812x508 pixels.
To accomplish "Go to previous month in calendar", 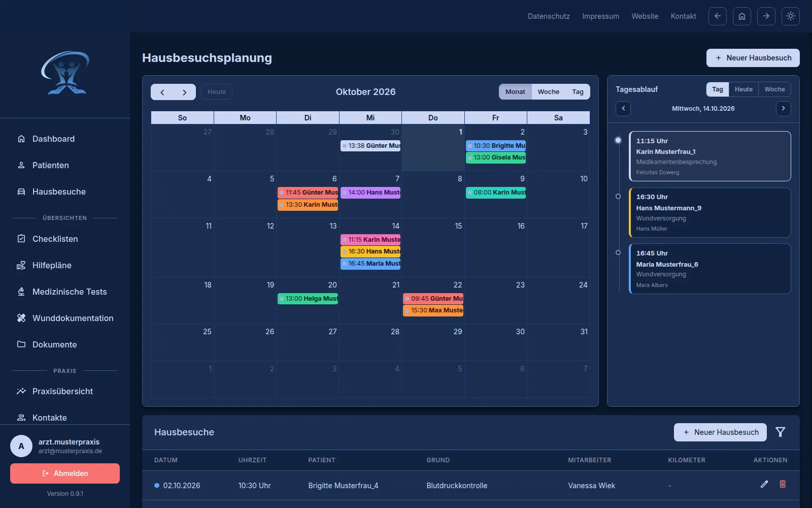I will coord(162,92).
